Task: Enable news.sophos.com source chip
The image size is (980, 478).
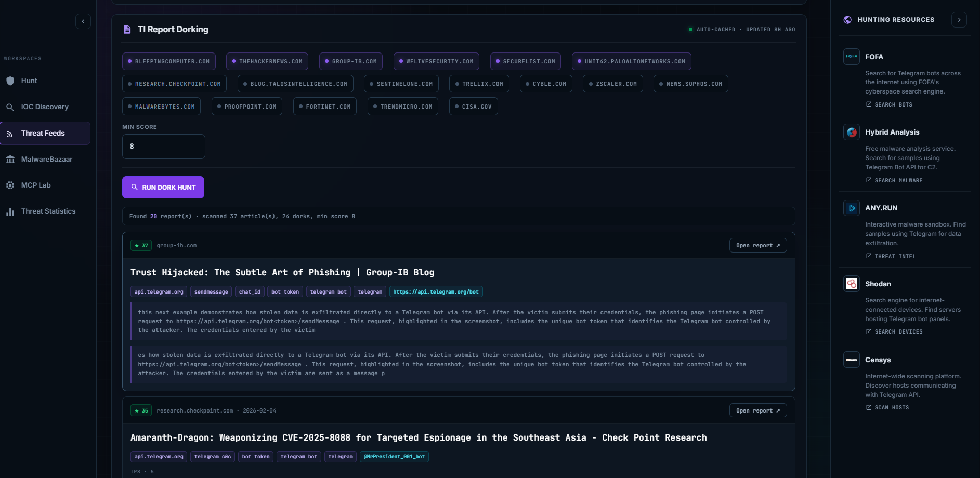Action: click(691, 84)
